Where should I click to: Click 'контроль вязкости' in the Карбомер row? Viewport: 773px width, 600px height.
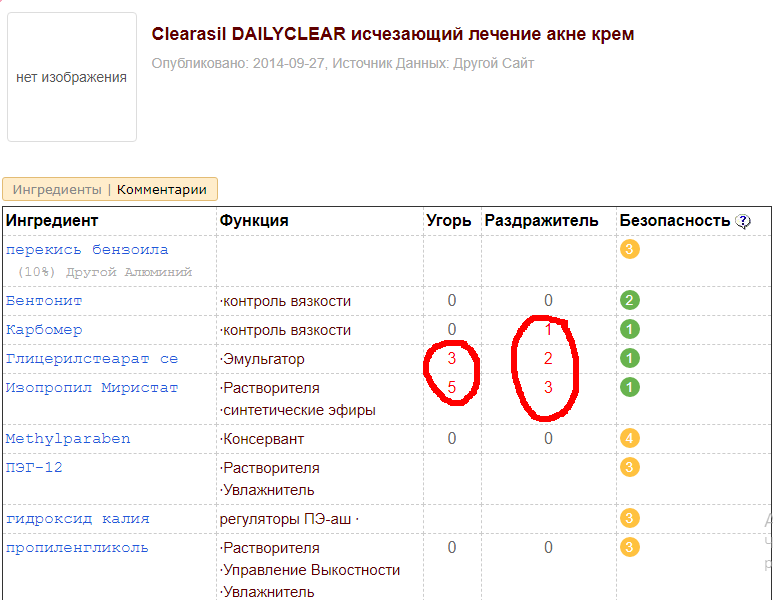[285, 330]
